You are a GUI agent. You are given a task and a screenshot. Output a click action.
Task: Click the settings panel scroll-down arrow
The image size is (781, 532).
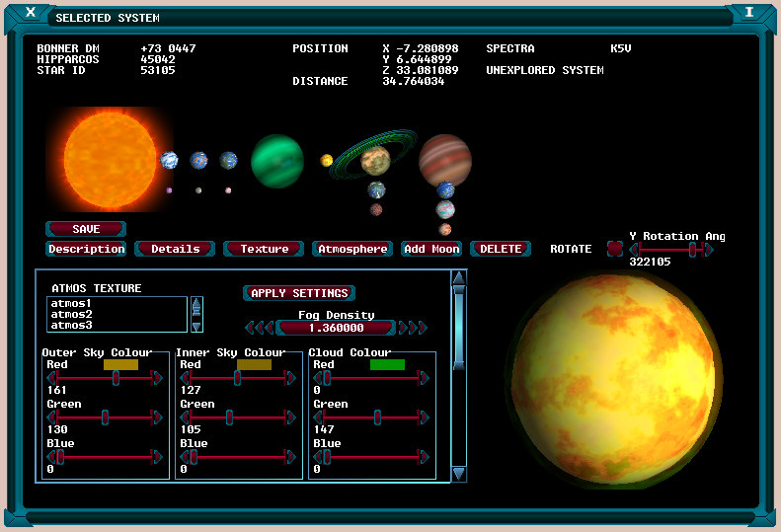point(458,474)
